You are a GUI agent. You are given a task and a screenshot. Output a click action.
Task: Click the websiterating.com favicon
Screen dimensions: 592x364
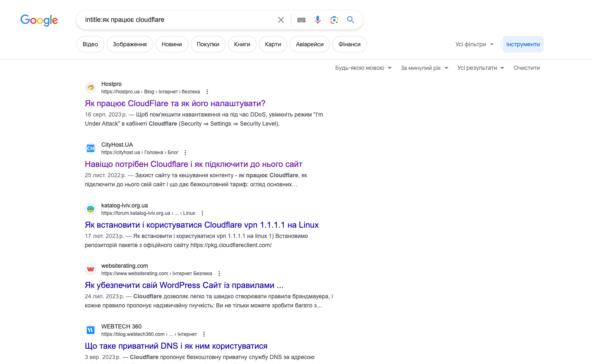click(x=91, y=269)
